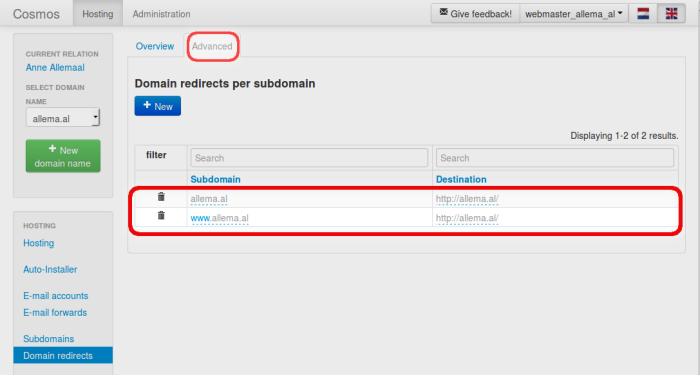
Task: Open the Administration top navigation tab
Action: point(161,14)
